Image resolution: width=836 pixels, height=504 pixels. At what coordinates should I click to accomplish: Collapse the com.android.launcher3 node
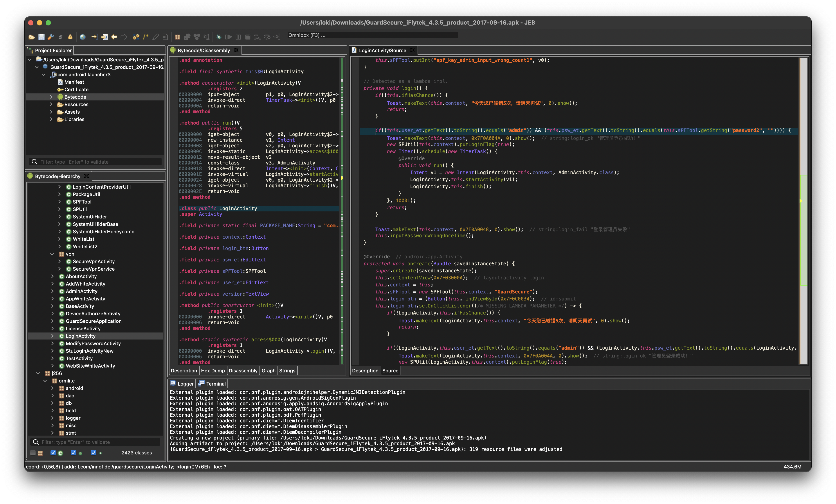tap(44, 75)
